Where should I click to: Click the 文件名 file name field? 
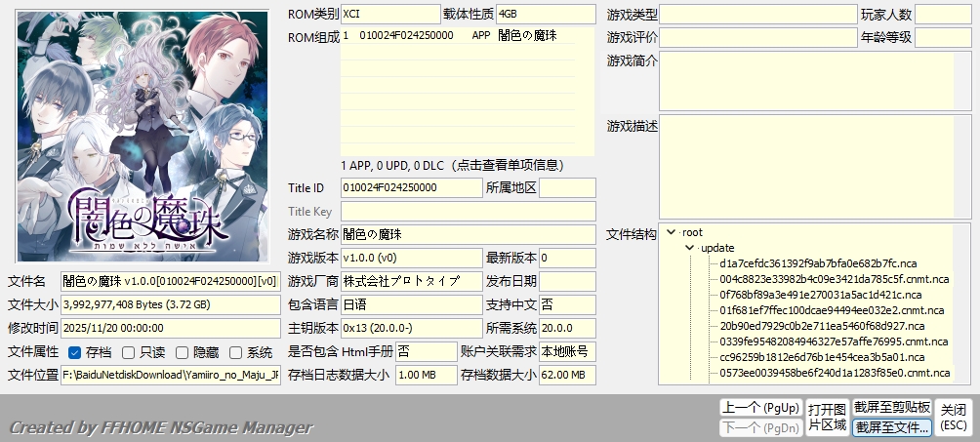[x=171, y=281]
